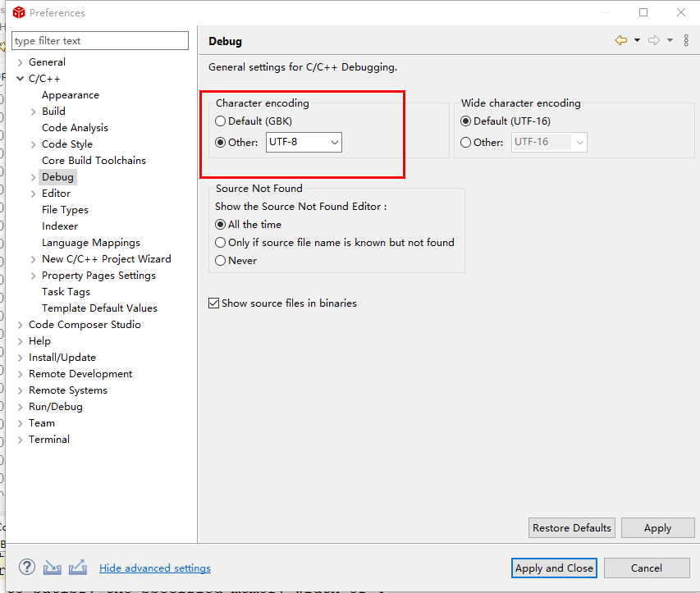
Task: Select Other wide character encoding option
Action: (x=466, y=143)
